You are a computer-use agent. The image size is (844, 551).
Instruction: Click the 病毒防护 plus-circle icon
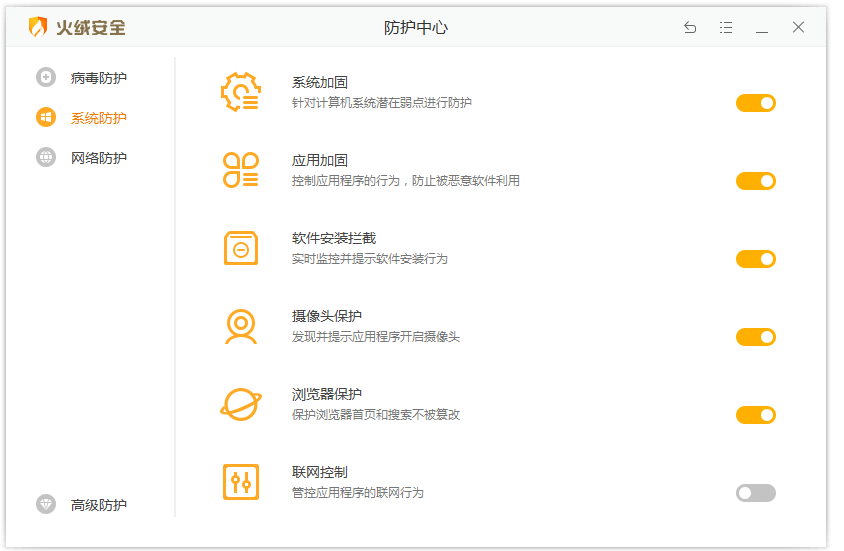46,77
